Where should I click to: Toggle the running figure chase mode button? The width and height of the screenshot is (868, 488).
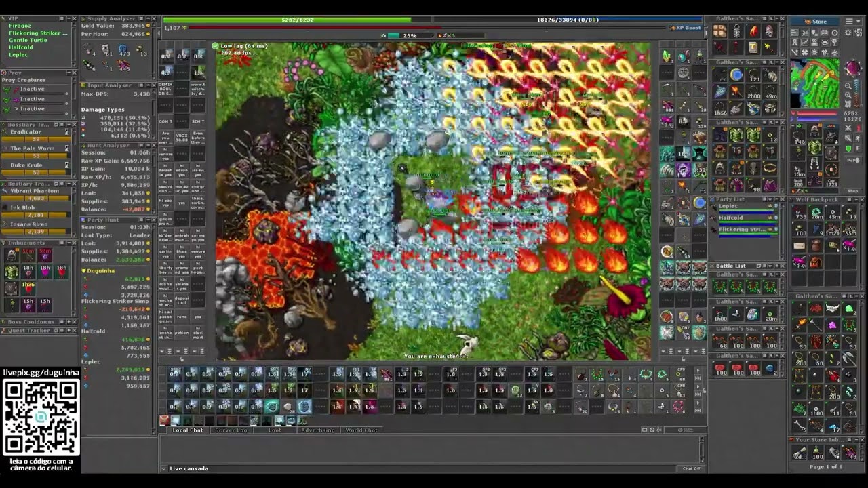(858, 138)
